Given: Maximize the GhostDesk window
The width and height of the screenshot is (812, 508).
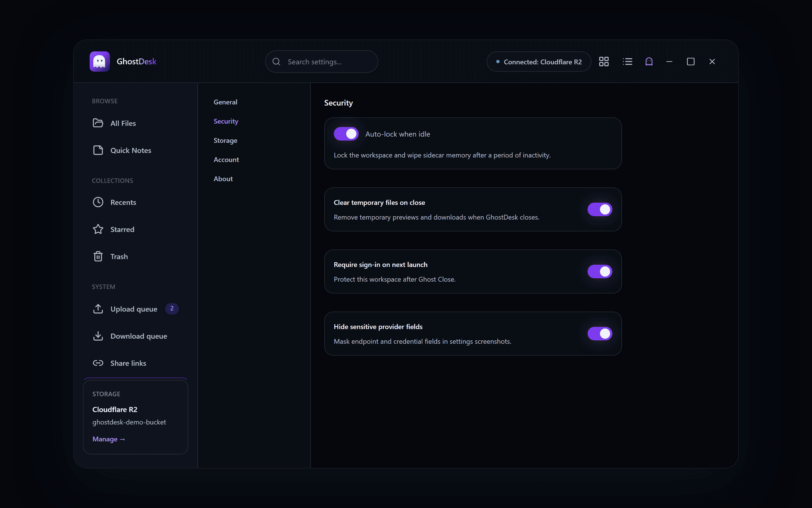Looking at the screenshot, I should click(690, 62).
